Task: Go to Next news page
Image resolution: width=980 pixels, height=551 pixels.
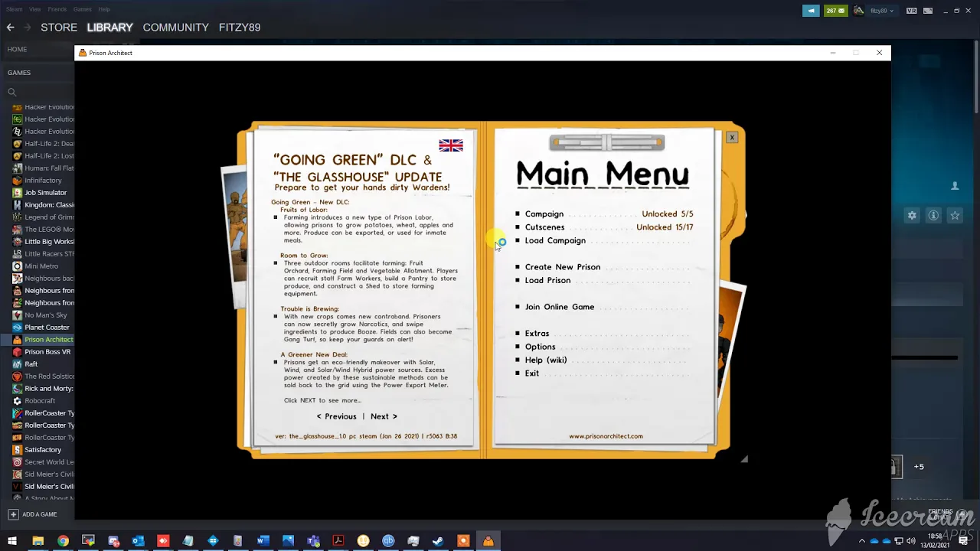Action: coord(384,416)
